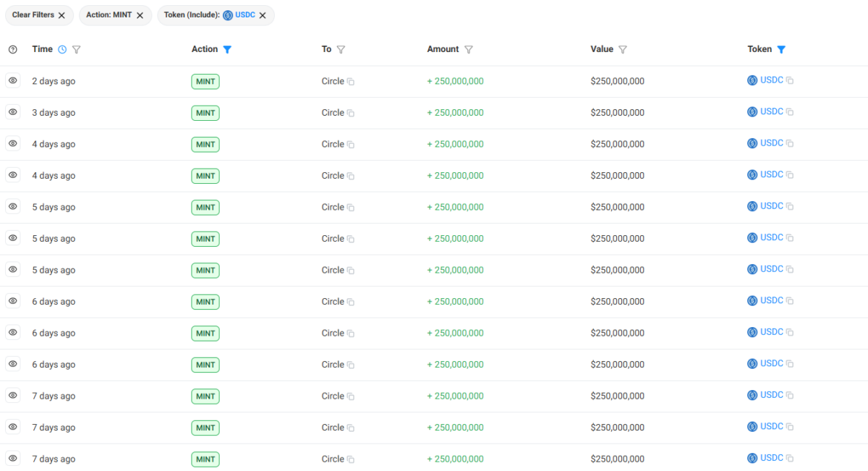
Task: Click the Clear Filters button
Action: click(34, 14)
